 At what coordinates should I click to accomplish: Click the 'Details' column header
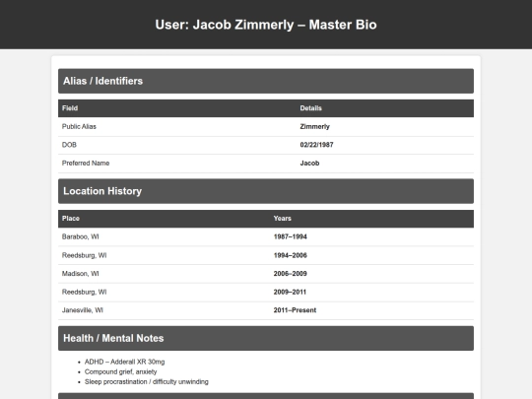(310, 108)
